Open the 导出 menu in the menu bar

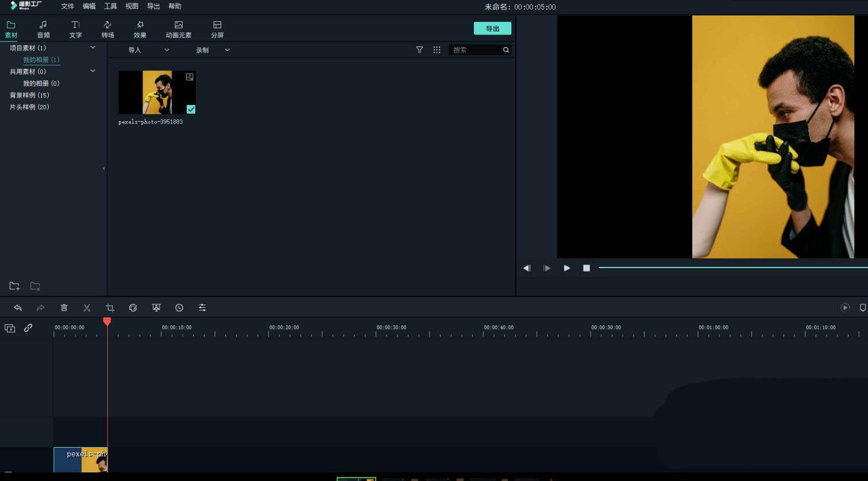(x=153, y=6)
